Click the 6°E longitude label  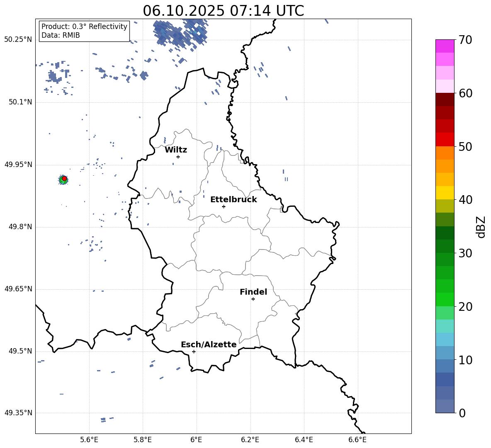point(196,440)
